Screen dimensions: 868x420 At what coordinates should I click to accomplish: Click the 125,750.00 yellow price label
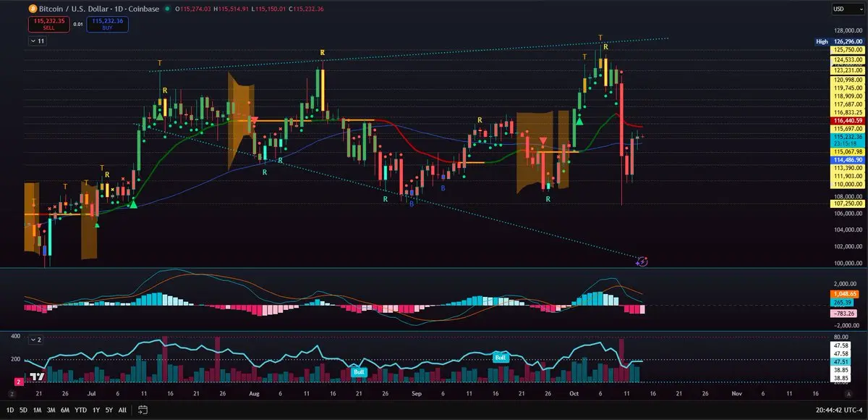848,51
